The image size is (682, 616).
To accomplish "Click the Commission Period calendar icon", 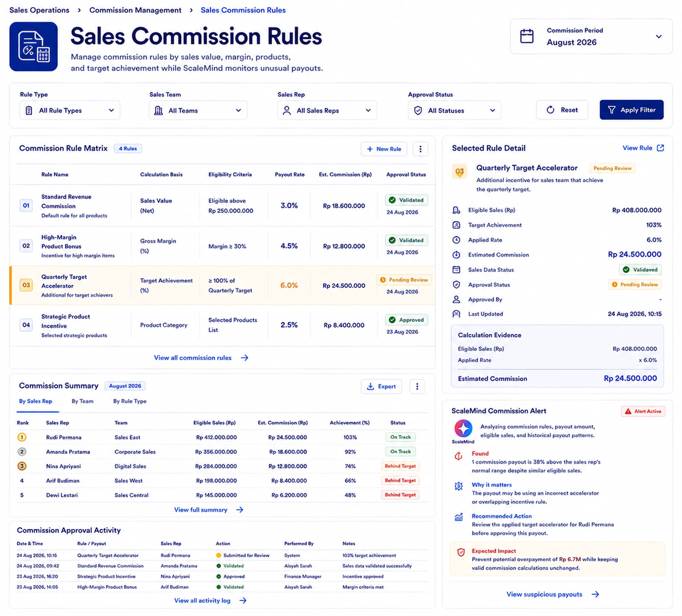I will 527,36.
